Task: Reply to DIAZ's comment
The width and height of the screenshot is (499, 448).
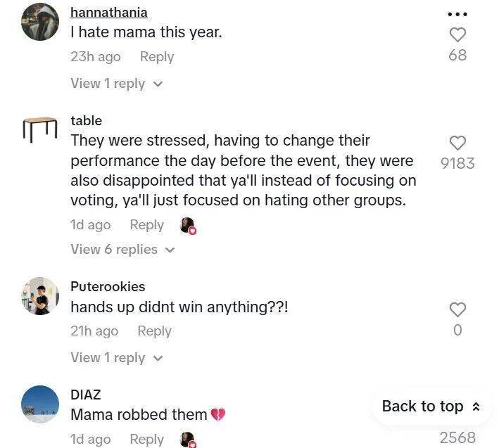Action: tap(146, 440)
